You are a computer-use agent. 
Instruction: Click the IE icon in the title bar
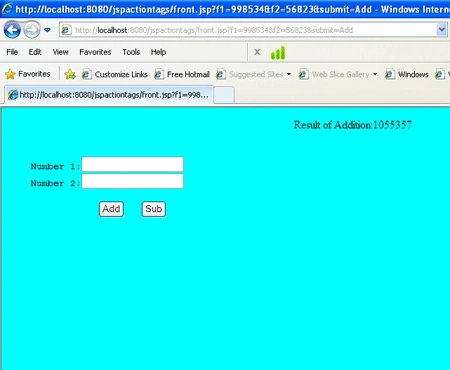point(7,8)
